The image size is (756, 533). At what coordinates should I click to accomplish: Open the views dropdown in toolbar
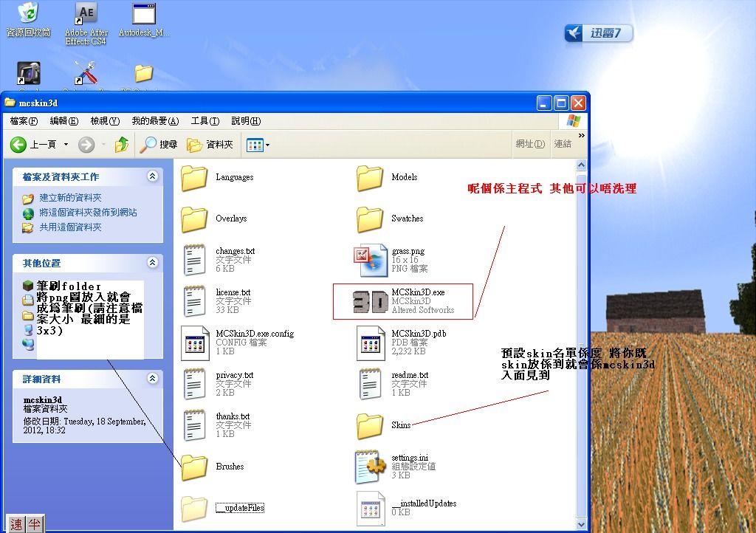pos(258,145)
